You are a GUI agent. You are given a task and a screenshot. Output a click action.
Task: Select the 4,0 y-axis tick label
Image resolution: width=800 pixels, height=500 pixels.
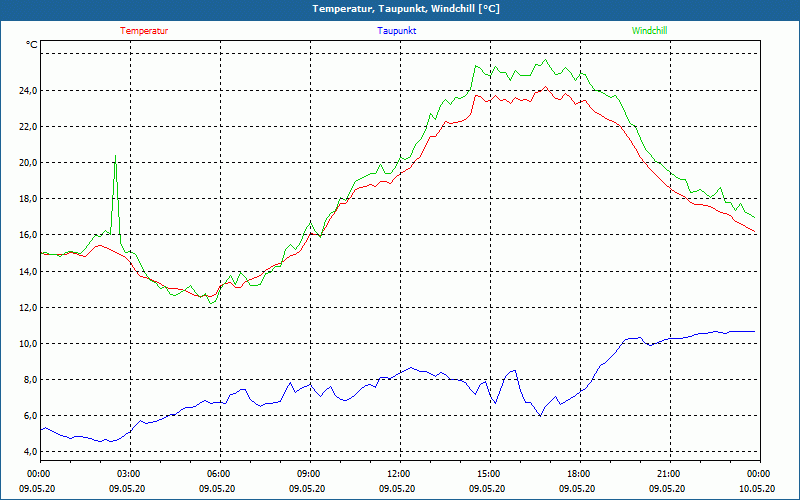pyautogui.click(x=29, y=451)
